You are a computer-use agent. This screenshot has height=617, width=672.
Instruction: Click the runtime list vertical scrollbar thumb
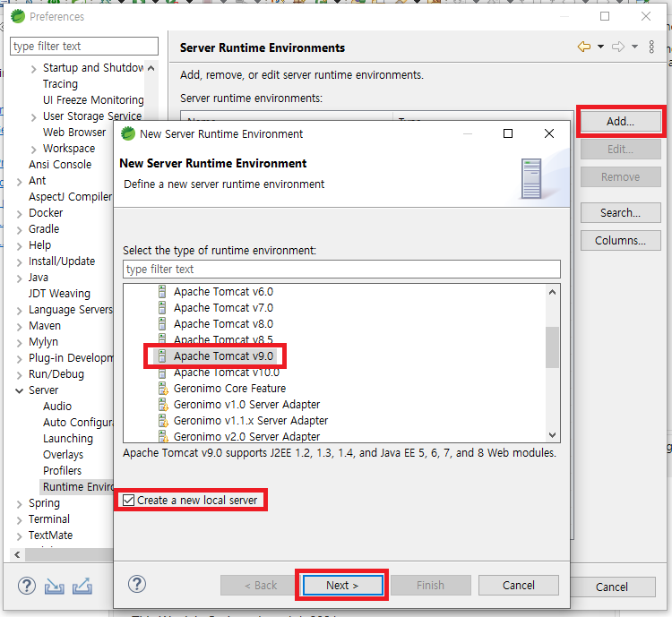click(x=553, y=347)
